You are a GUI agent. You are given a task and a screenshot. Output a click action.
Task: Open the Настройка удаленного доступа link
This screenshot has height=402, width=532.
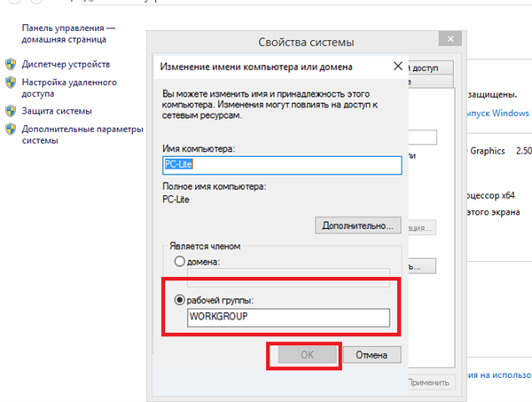pos(69,88)
